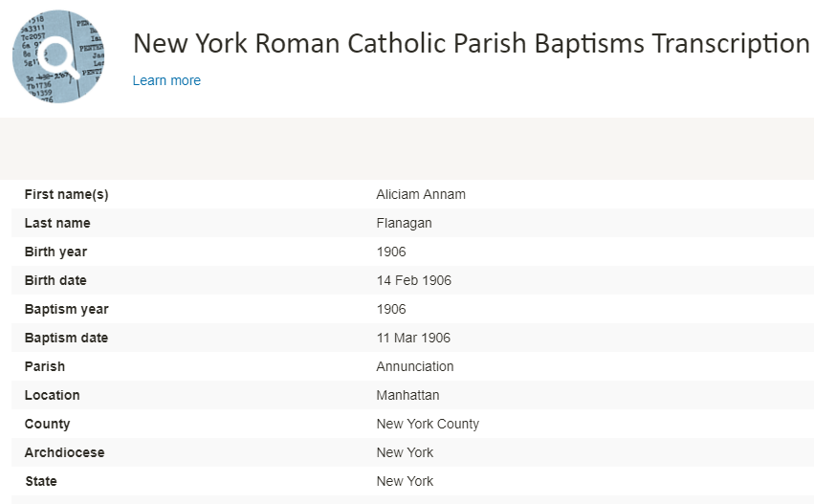Click the Archdiocese field label
This screenshot has width=814, height=504.
pos(64,452)
